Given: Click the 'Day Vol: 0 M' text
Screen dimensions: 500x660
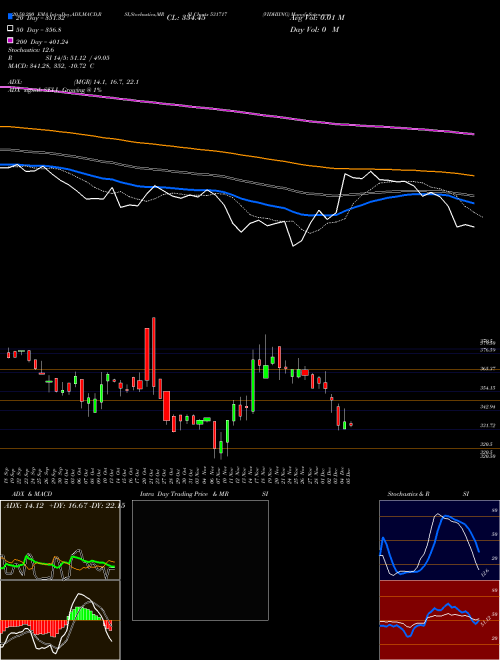Looking at the screenshot, I should coord(314,30).
